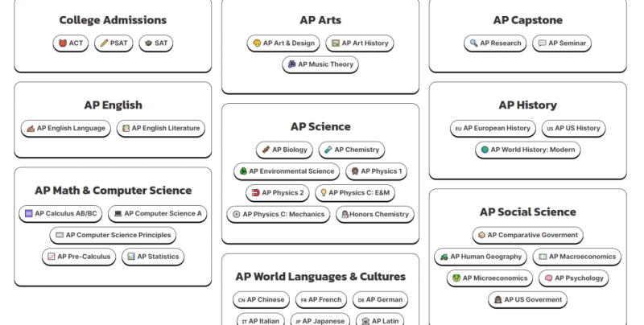This screenshot has width=644, height=325.
Task: Click the AP Latin building icon
Action: pyautogui.click(x=365, y=321)
